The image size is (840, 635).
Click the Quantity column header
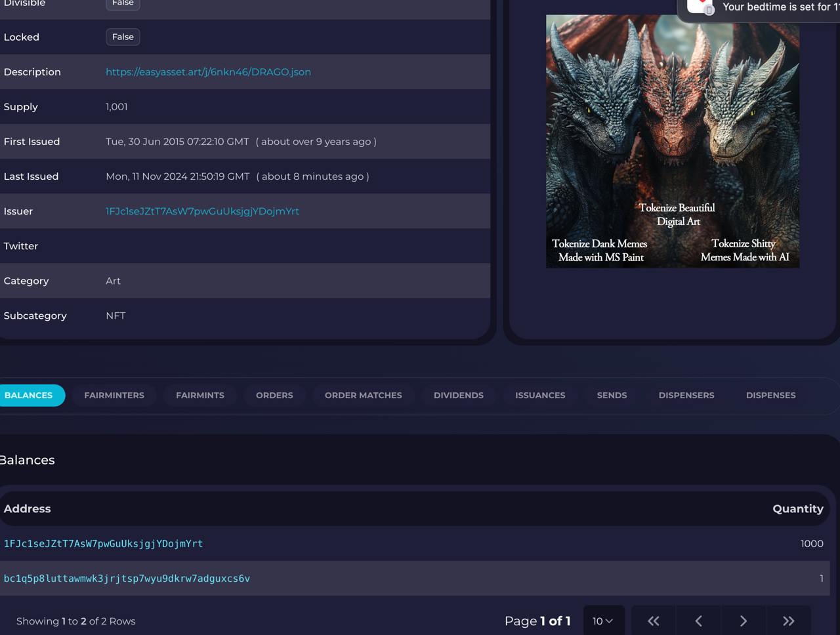pyautogui.click(x=797, y=508)
